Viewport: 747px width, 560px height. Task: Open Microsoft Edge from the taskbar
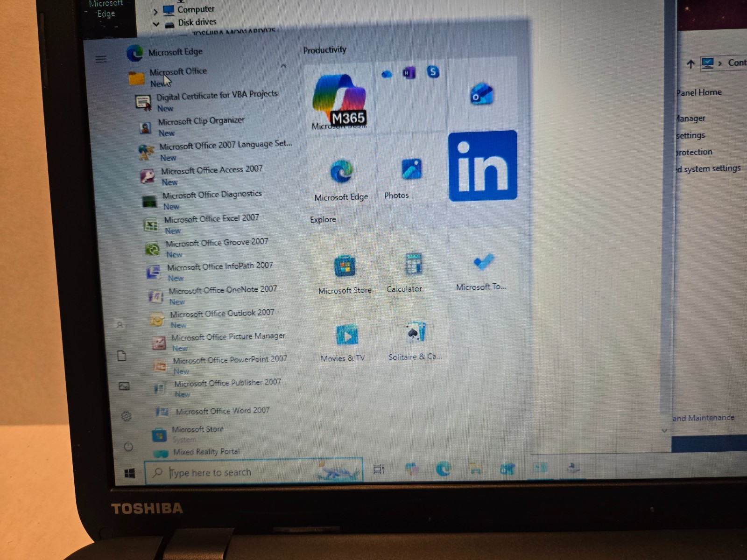443,468
